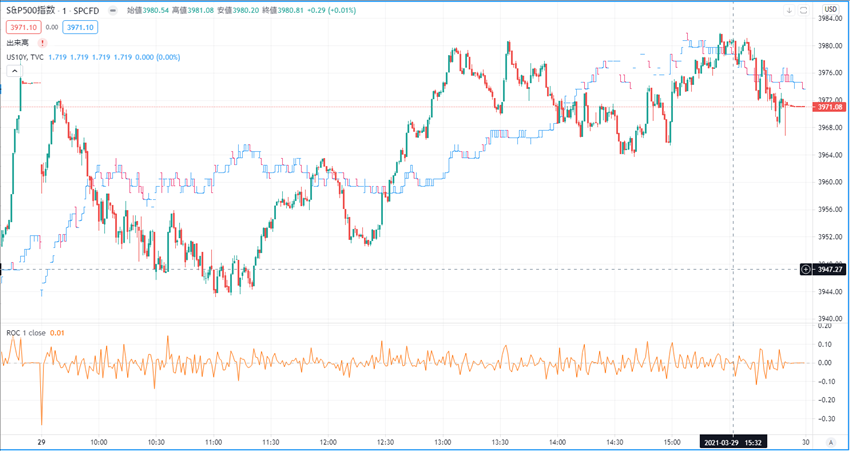Click the 3947.27 crosshair price label
Screen dimensions: 850x451
[830, 269]
